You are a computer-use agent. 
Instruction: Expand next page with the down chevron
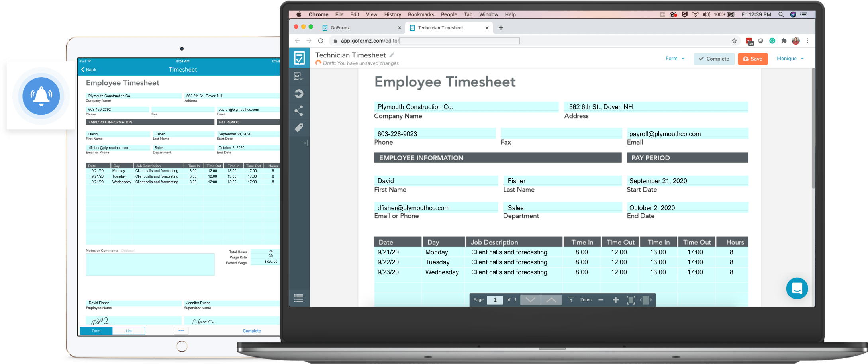tap(530, 299)
